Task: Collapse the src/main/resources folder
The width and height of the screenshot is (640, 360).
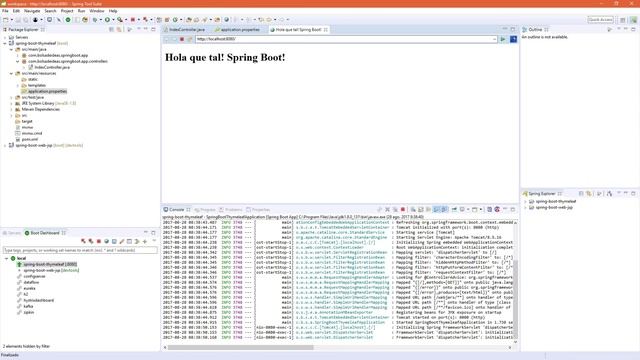Action: pyautogui.click(x=11, y=73)
